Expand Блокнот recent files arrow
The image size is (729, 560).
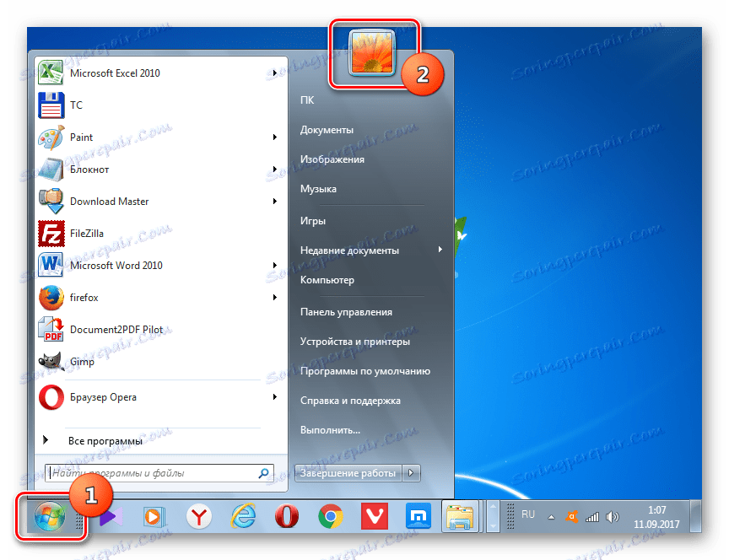coord(275,170)
